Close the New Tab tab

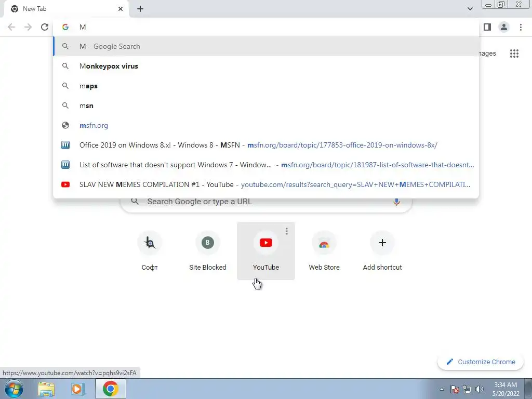[x=121, y=9]
